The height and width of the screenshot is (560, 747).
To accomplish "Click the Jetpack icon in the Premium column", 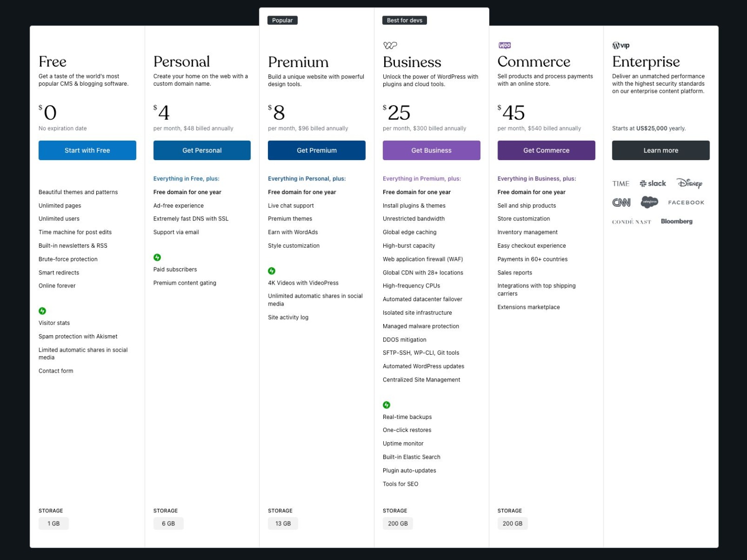I will click(x=272, y=271).
